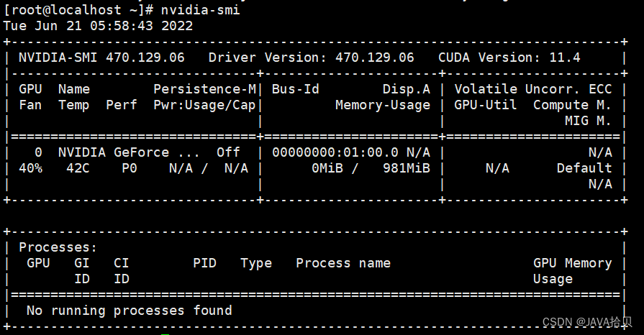This screenshot has width=644, height=335.
Task: Click the Process name column header
Action: pyautogui.click(x=343, y=263)
